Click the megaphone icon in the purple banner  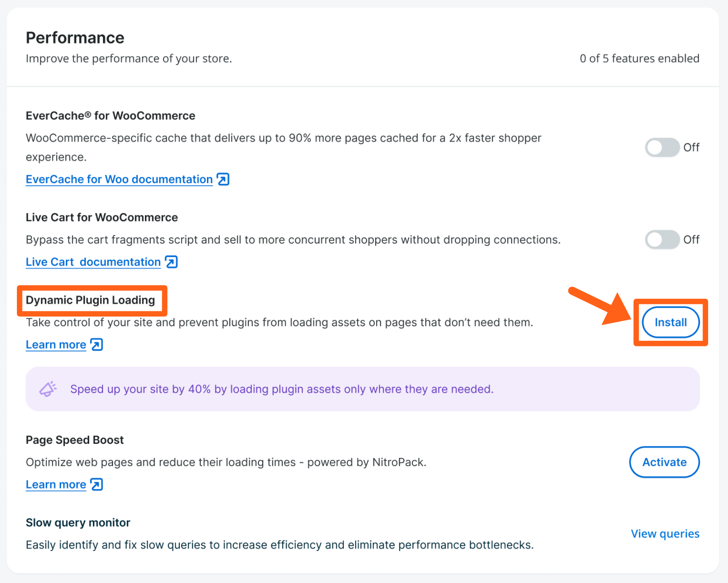click(x=48, y=389)
